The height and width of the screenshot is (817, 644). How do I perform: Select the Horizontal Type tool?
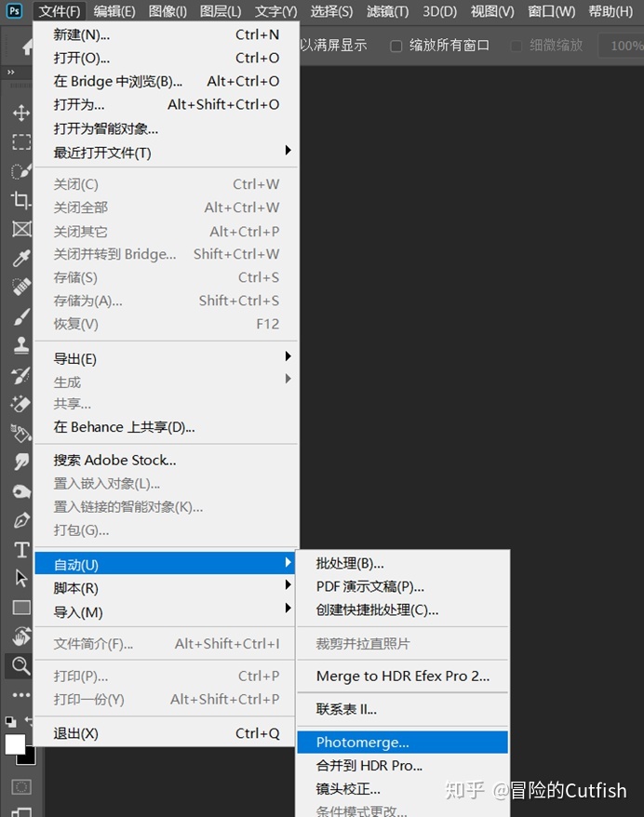tap(20, 550)
